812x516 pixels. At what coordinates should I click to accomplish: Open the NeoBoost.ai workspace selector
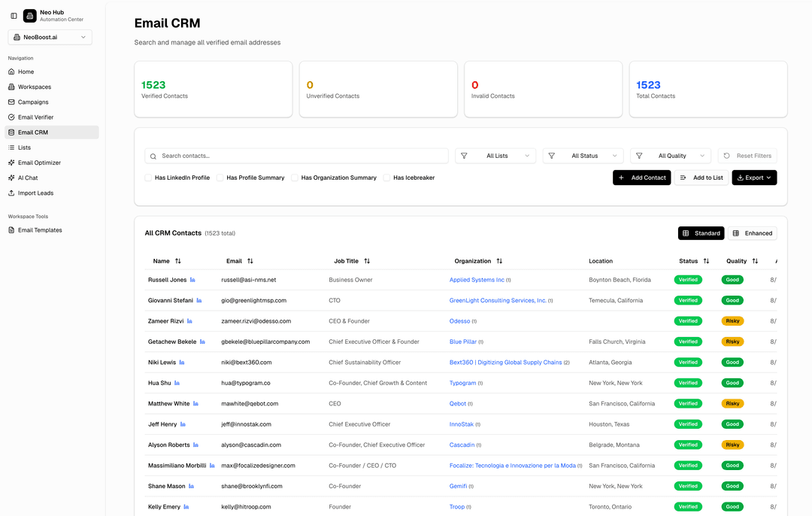50,37
